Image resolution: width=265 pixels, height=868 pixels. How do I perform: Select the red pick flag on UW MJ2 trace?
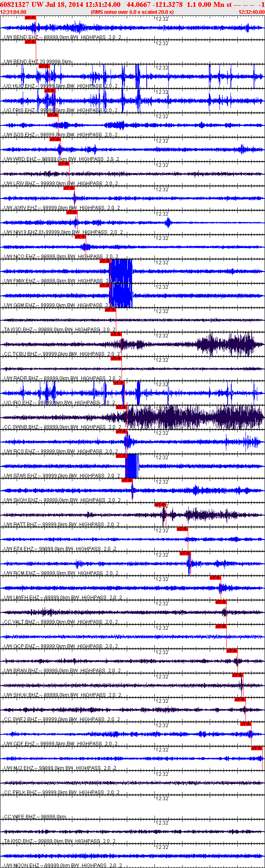(256, 748)
